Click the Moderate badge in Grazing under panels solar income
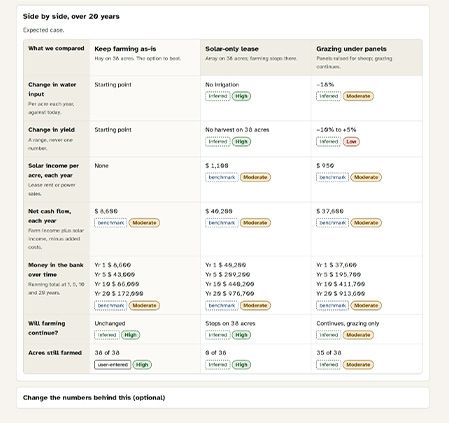The width and height of the screenshot is (449, 423). click(366, 177)
